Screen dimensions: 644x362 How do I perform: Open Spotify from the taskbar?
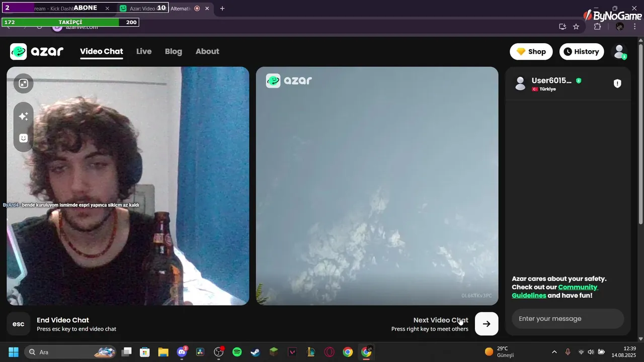pos(237,352)
